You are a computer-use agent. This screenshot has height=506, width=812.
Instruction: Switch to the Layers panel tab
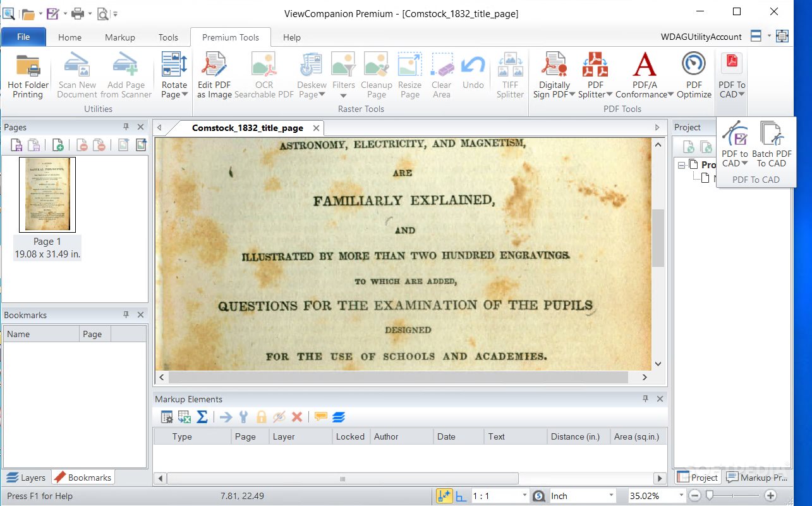(26, 478)
